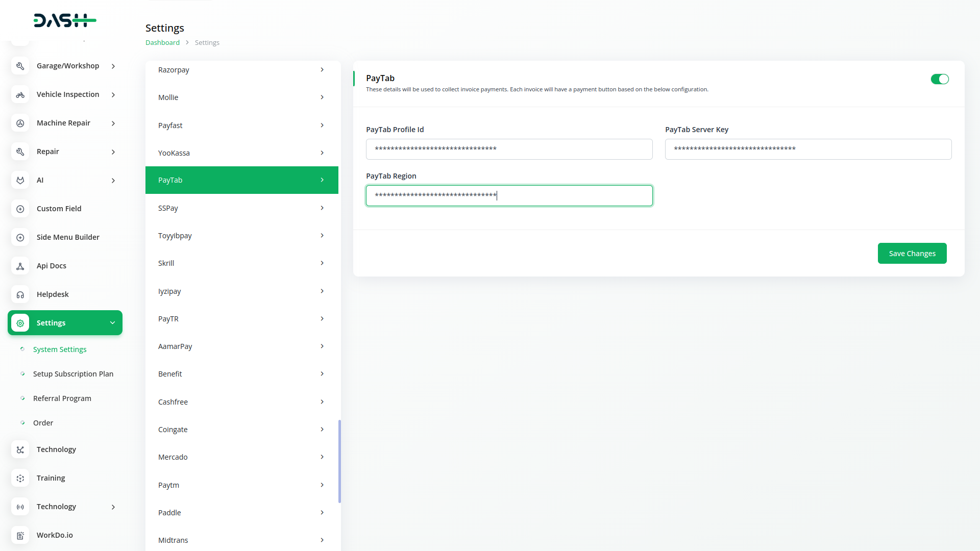Focus the PayTab Server Key field
980x551 pixels.
[808, 149]
